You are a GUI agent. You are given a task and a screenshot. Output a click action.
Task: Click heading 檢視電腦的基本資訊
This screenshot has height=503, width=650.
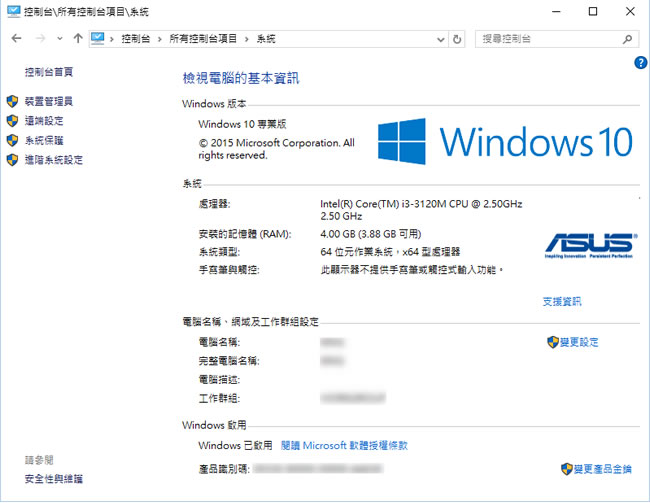coord(241,78)
